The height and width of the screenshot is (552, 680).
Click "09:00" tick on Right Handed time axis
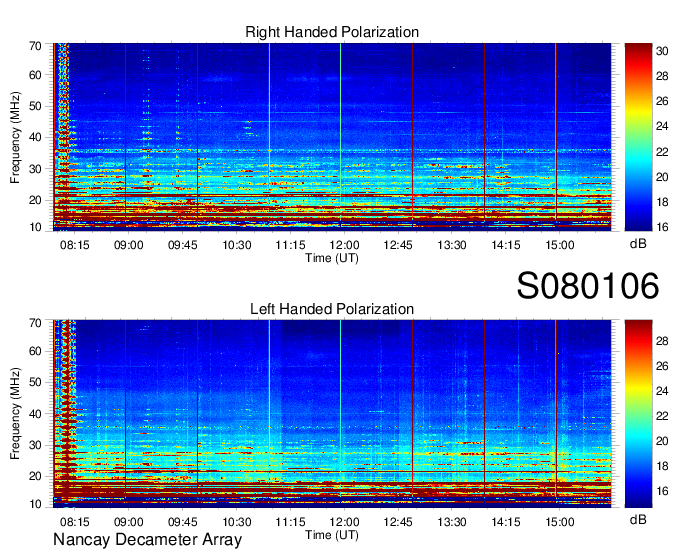pos(128,245)
